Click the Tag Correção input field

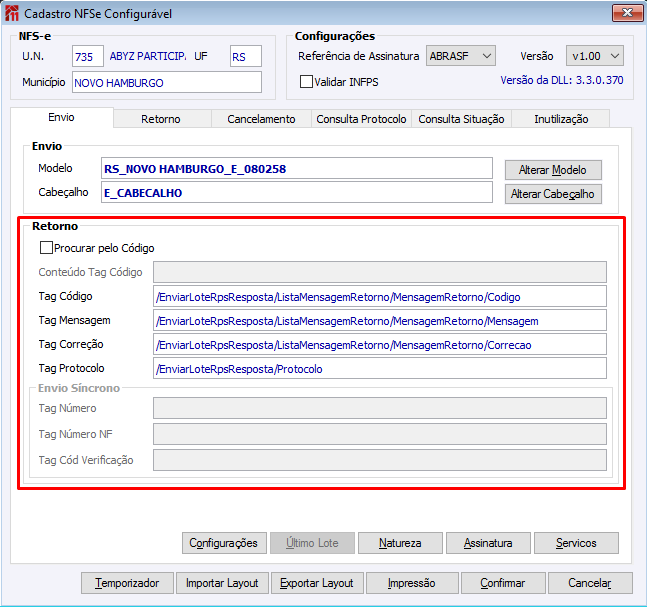click(x=380, y=344)
